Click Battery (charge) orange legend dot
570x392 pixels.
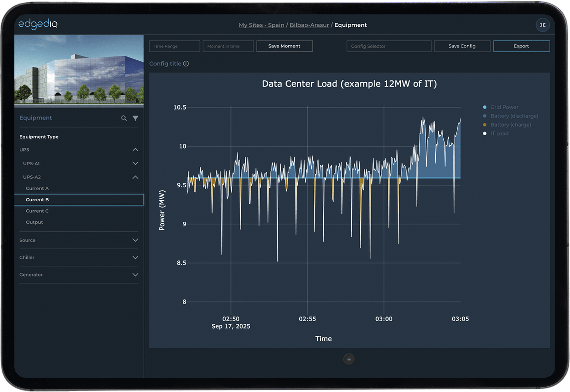tap(485, 125)
